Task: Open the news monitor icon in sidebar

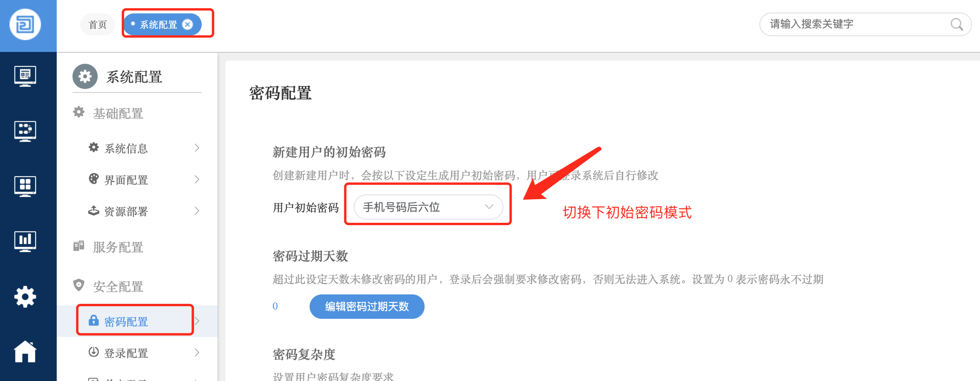Action: [x=25, y=76]
